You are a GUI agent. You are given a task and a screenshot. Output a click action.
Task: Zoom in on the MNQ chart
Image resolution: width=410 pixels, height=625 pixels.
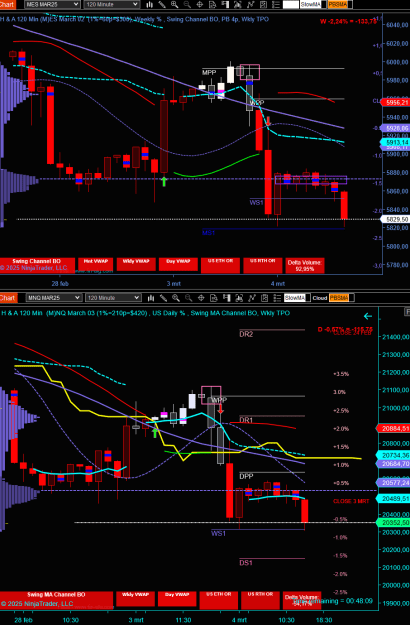pos(176,298)
